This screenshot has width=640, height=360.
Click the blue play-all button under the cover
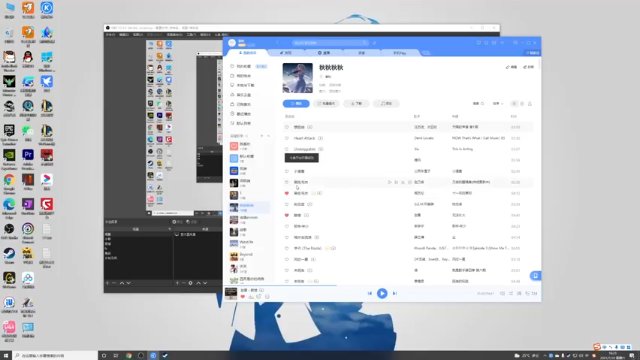(x=296, y=104)
